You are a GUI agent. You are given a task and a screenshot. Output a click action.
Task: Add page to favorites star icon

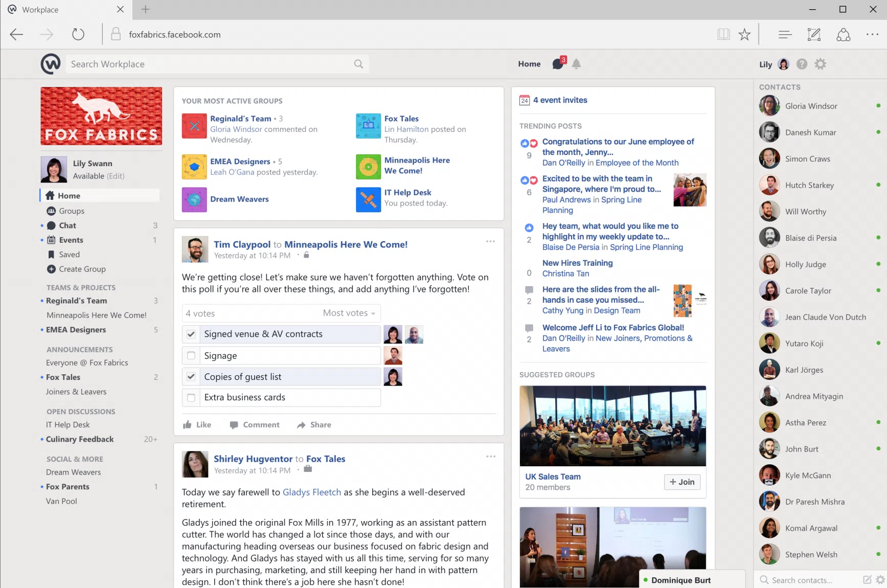[744, 35]
